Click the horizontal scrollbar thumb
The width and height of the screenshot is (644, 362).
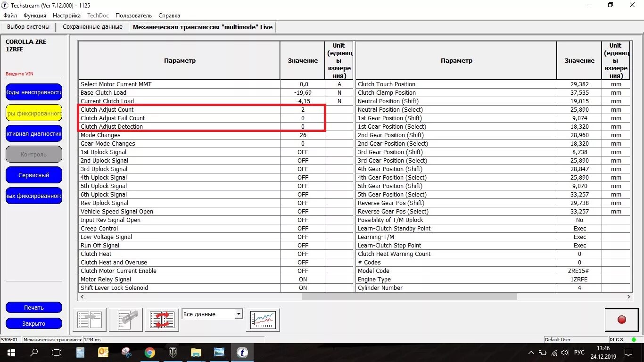tap(409, 297)
